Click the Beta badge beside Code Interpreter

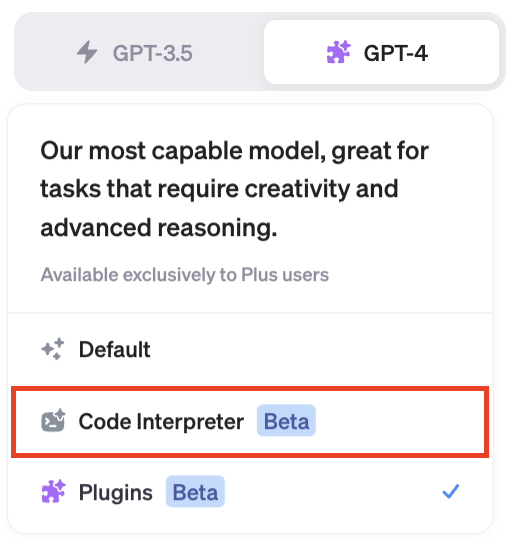point(286,420)
